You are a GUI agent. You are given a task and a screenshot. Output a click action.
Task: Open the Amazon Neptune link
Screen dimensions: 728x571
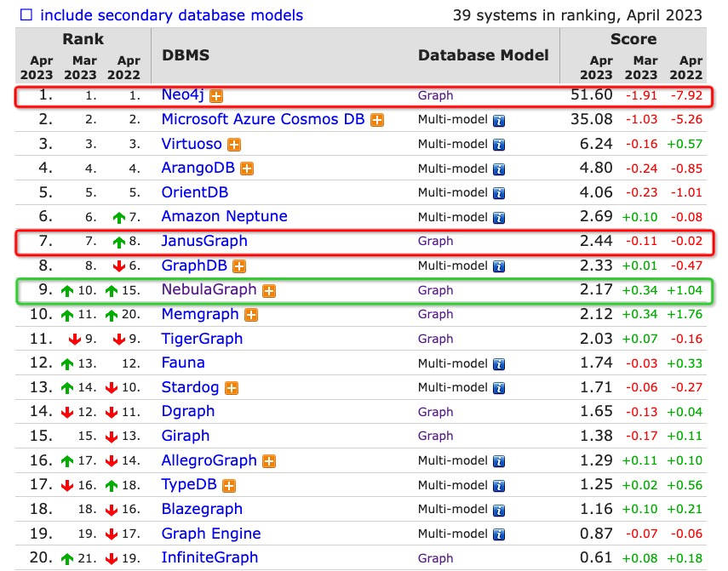point(224,216)
